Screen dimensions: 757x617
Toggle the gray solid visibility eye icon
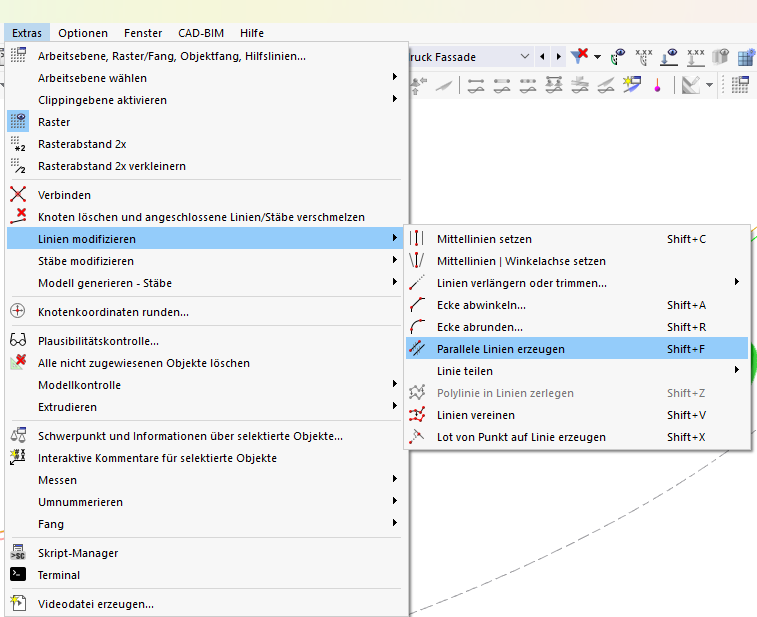pos(720,56)
